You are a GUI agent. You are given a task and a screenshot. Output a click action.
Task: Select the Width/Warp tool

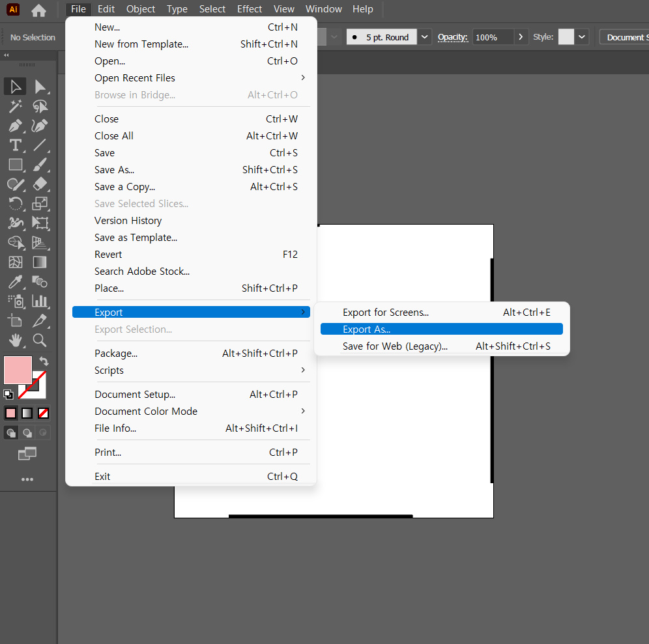[x=16, y=223]
